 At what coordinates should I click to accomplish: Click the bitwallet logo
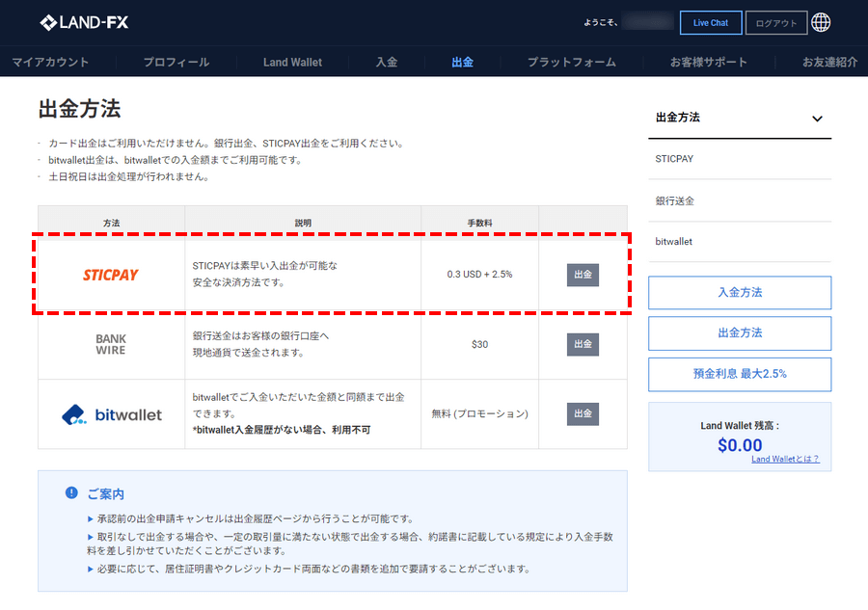pos(112,414)
